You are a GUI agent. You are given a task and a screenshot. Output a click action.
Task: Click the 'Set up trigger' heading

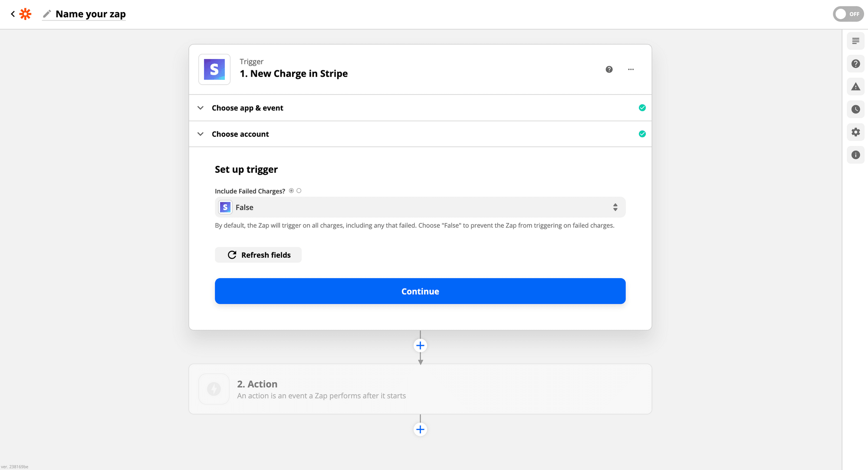246,169
